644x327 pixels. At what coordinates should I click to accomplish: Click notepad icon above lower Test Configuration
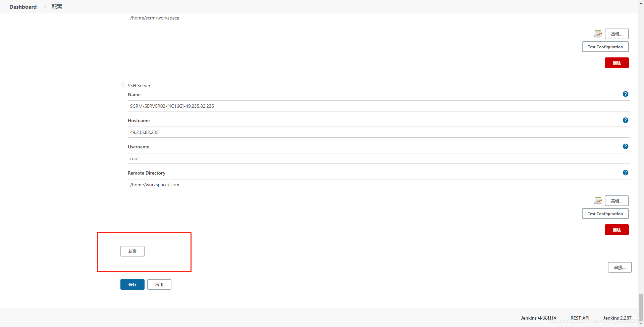coord(598,200)
